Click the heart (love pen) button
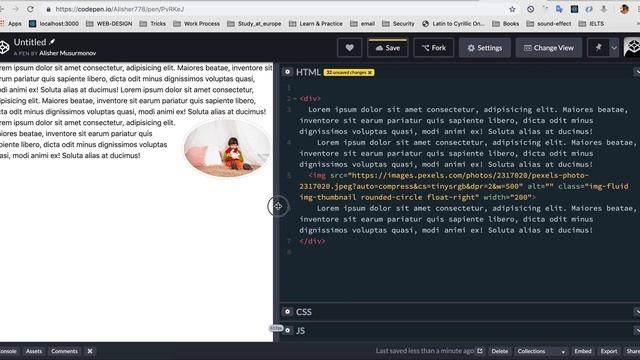640x360 pixels. click(x=349, y=48)
